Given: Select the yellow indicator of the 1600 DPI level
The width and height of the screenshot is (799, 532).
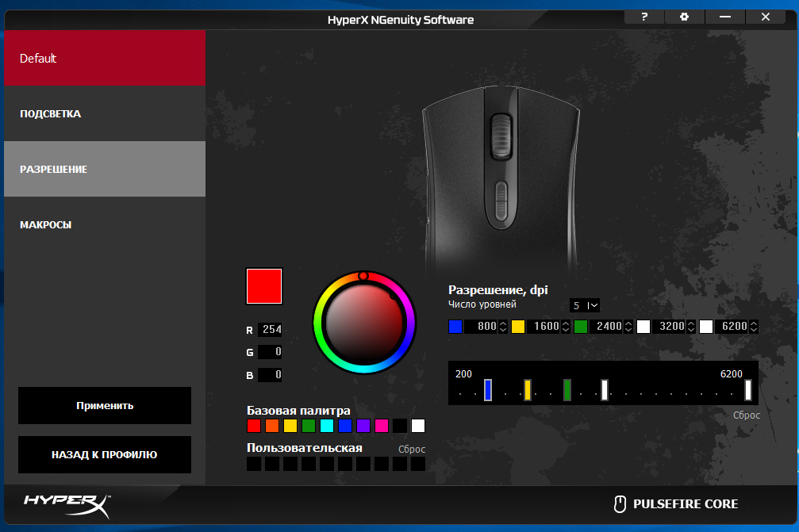Looking at the screenshot, I should tap(518, 326).
